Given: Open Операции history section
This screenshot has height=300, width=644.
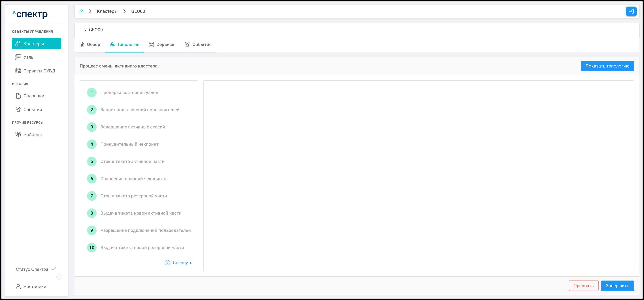Looking at the screenshot, I should [x=34, y=96].
